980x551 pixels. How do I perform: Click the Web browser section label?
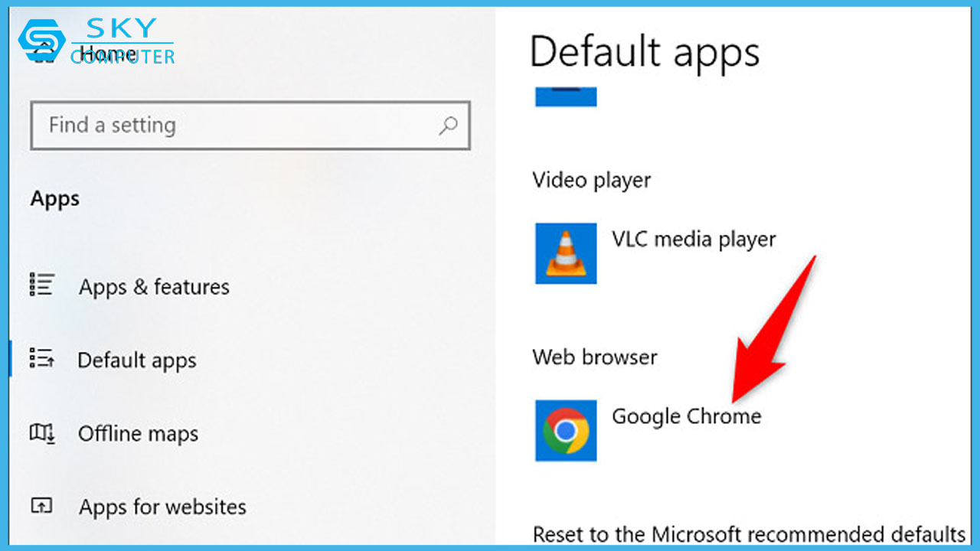595,357
